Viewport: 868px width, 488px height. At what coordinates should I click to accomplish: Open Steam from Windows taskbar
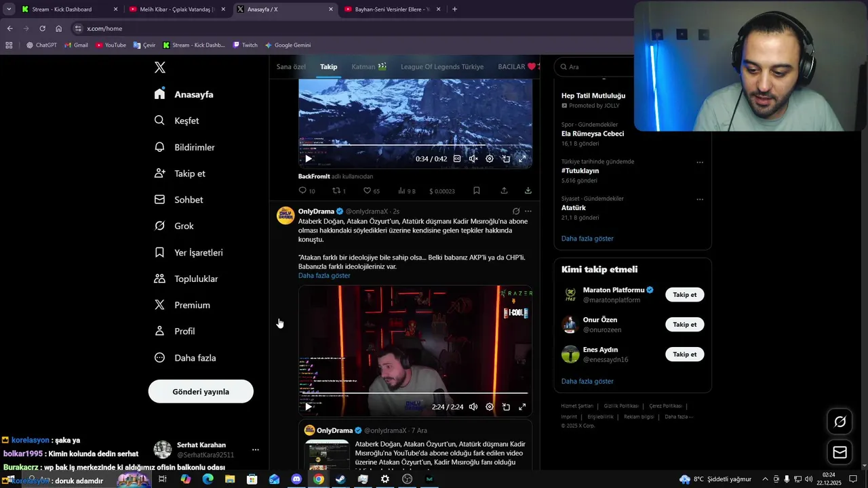tap(340, 479)
